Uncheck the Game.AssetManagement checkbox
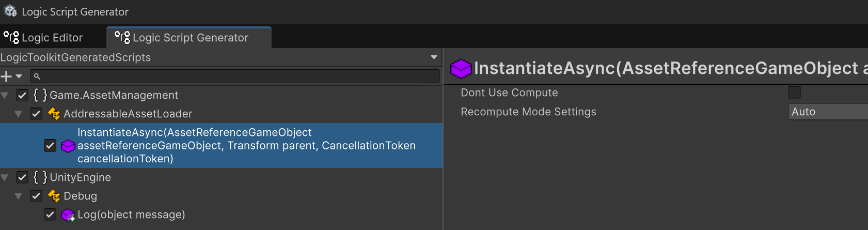The width and height of the screenshot is (868, 230). click(22, 95)
